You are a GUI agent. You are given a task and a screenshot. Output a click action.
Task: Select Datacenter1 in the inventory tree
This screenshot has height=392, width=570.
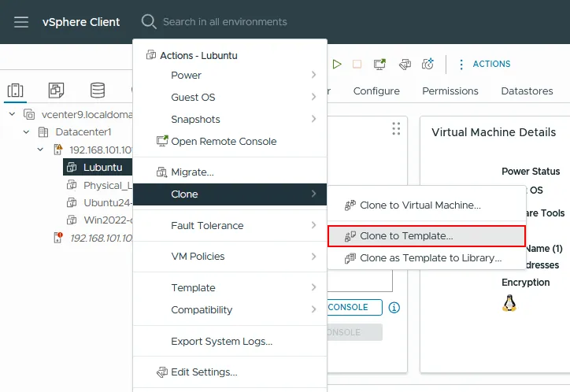coord(83,132)
